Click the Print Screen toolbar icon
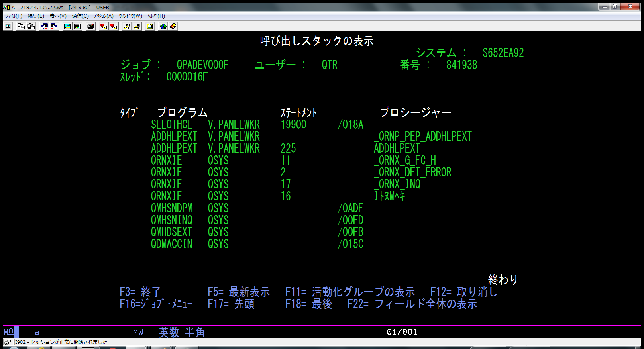Image resolution: width=644 pixels, height=349 pixels. [8, 26]
